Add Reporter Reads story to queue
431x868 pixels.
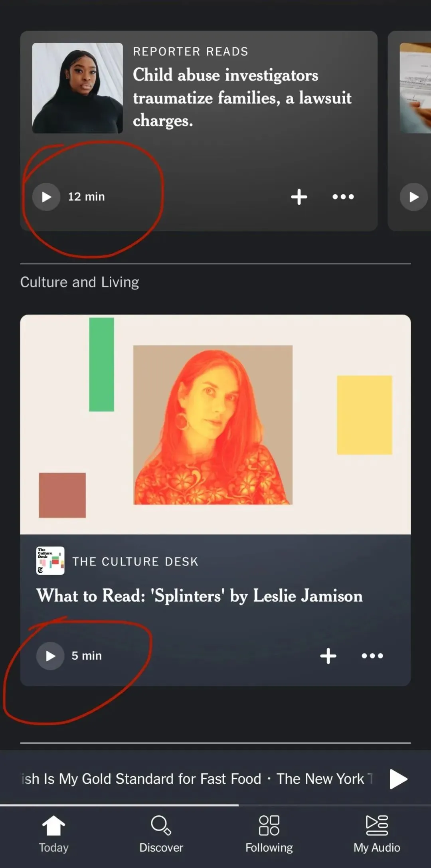coord(299,197)
